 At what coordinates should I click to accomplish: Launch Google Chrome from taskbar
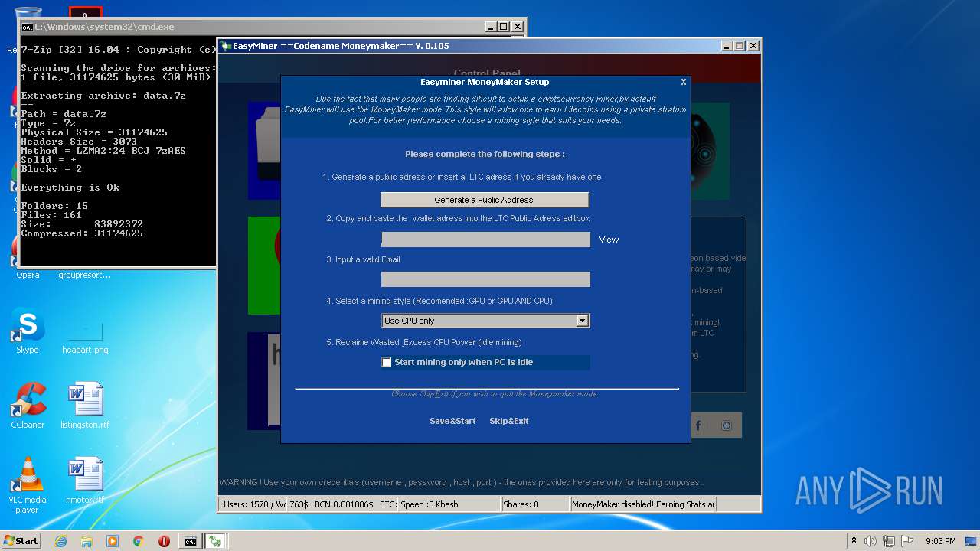[x=139, y=541]
